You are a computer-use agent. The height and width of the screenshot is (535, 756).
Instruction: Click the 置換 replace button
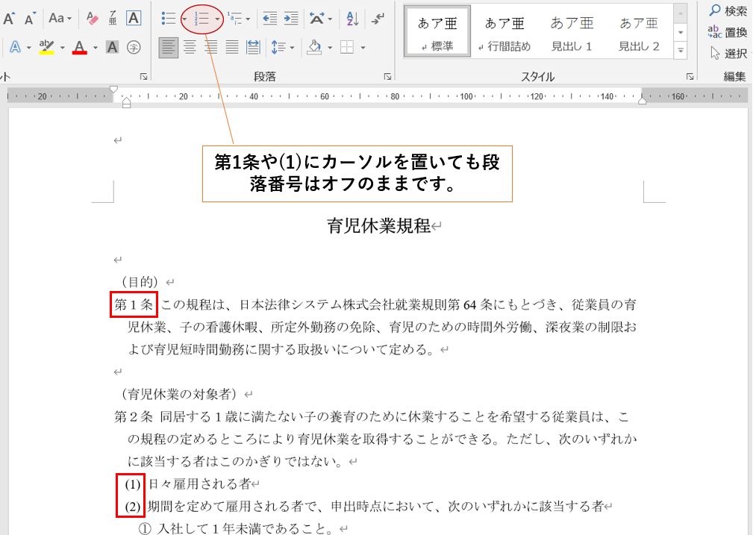pyautogui.click(x=728, y=32)
